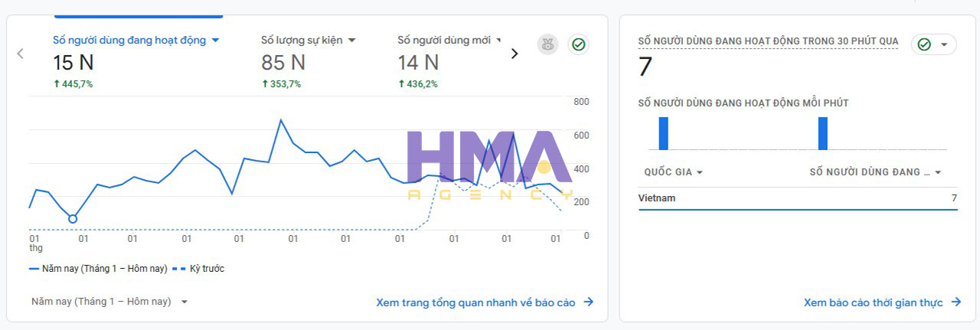
Task: Click the 'SỐ NGƯỜI DÙNG ĐANG HOẠT ĐỘNG TRONG 30 PHÚT QUA' heading
Action: pos(768,41)
